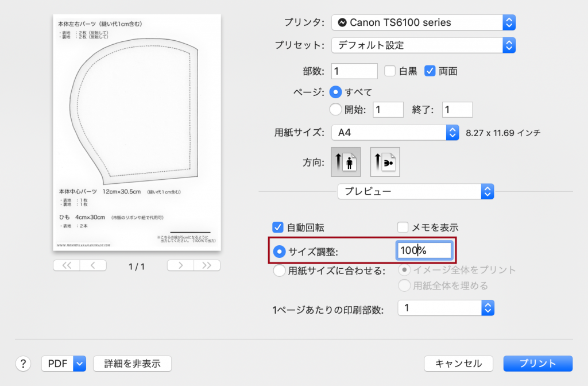Click the stepper arrows next to 用紙サイズ
588x386 pixels.
click(452, 132)
